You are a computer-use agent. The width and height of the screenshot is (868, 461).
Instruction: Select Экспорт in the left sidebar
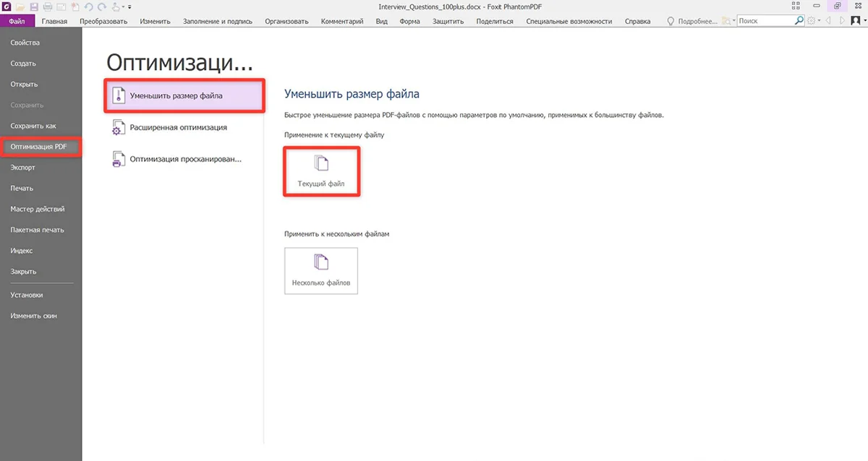tap(23, 168)
